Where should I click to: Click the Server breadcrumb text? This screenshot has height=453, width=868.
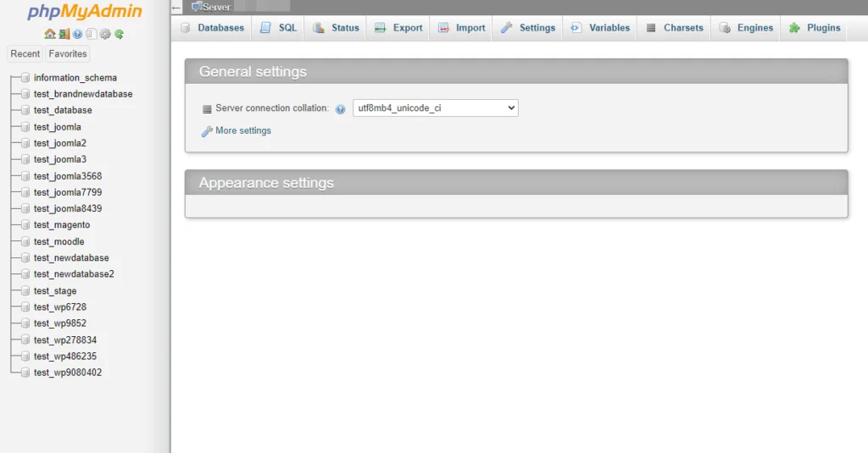click(217, 7)
